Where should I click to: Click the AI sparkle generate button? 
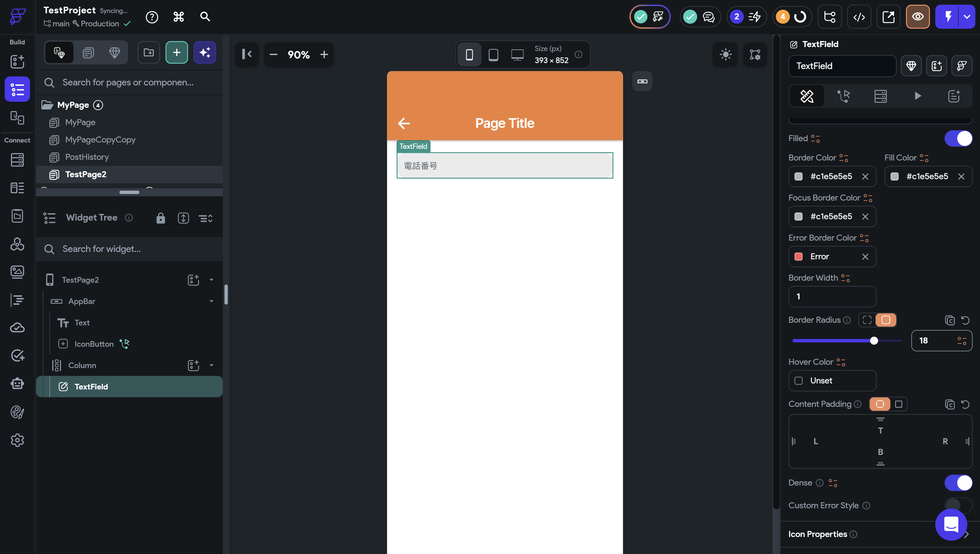(205, 52)
